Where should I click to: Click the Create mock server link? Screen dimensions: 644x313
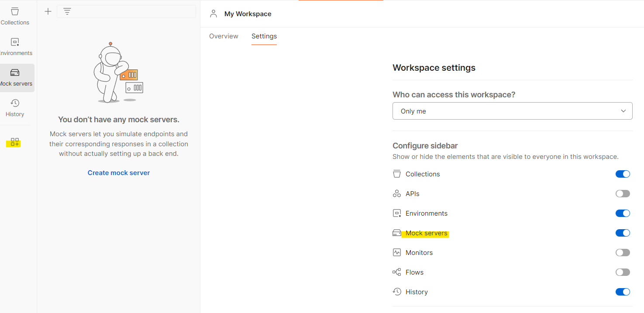pos(119,173)
